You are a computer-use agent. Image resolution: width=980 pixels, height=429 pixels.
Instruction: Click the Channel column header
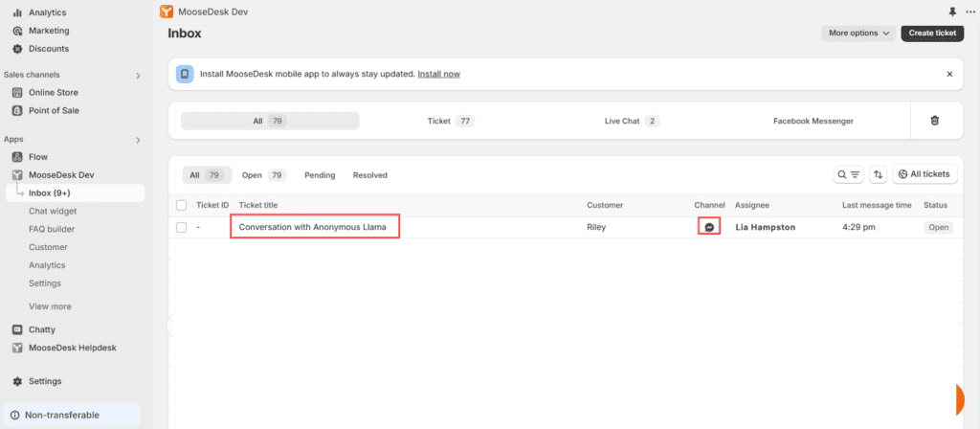click(709, 205)
